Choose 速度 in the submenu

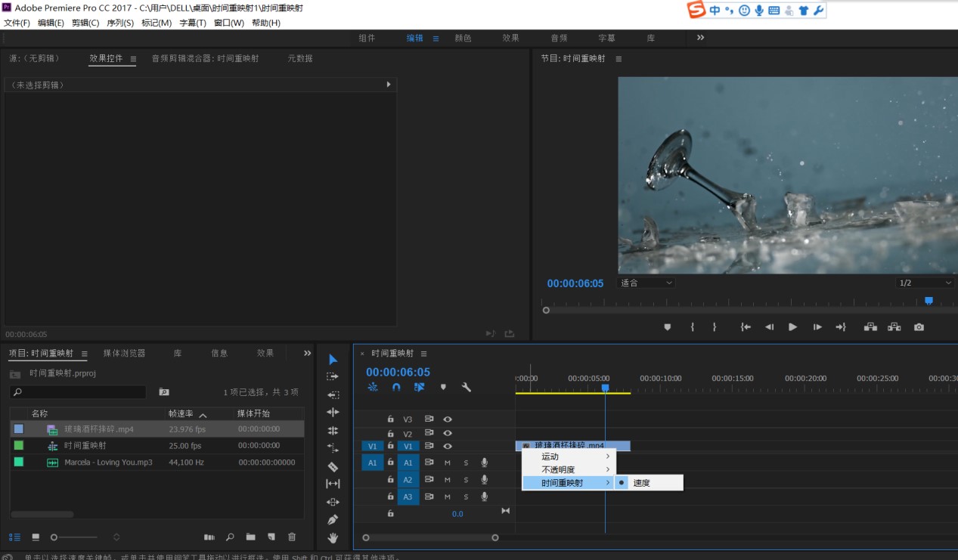pyautogui.click(x=641, y=483)
